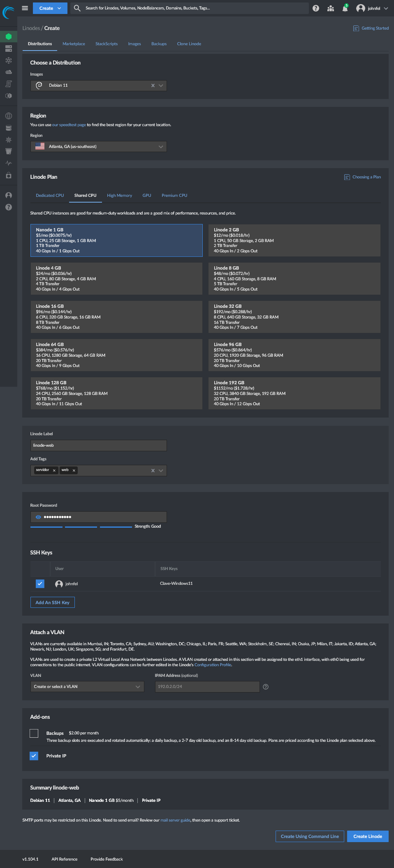The image size is (394, 868).
Task: Click the Create Linode button
Action: 367,836
